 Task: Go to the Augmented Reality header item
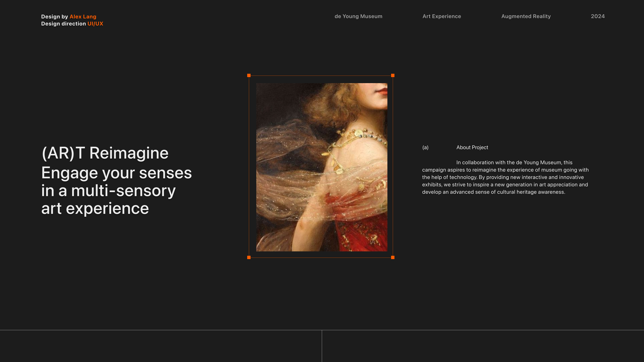click(x=526, y=16)
